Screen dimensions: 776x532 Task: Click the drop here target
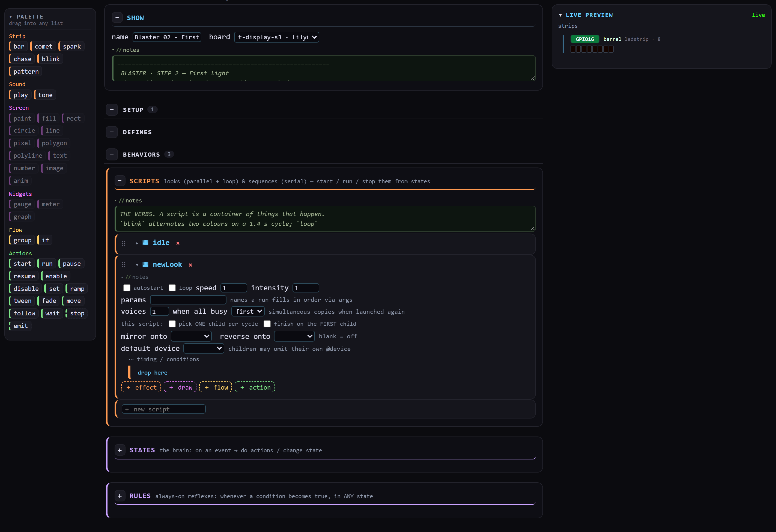tap(152, 372)
